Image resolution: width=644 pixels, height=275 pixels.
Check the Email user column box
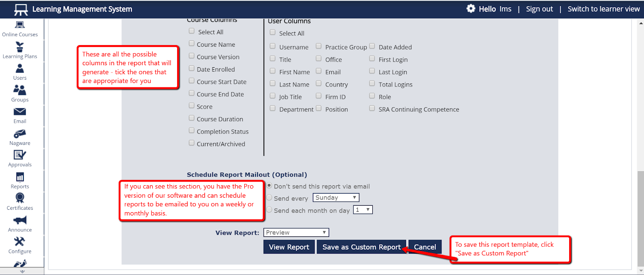tap(318, 71)
